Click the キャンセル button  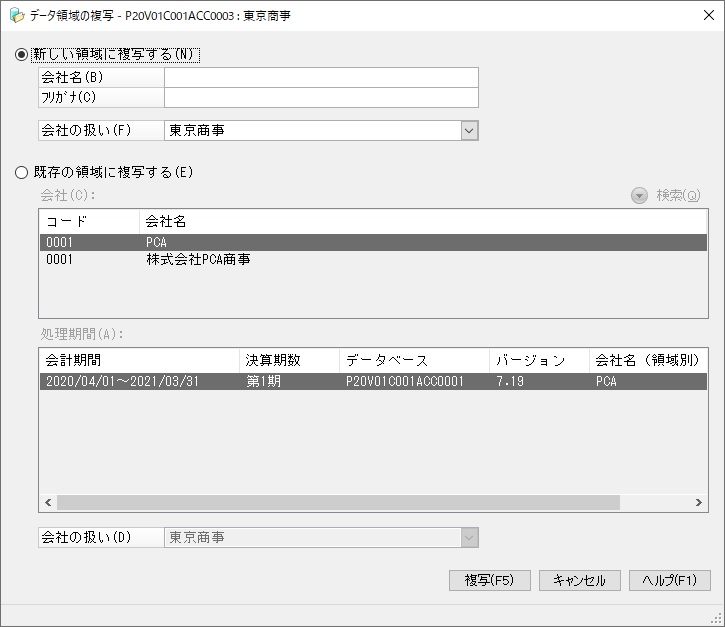579,580
